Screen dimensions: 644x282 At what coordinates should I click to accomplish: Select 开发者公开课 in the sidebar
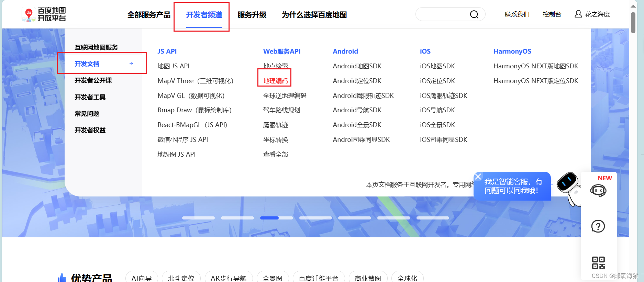coord(93,80)
